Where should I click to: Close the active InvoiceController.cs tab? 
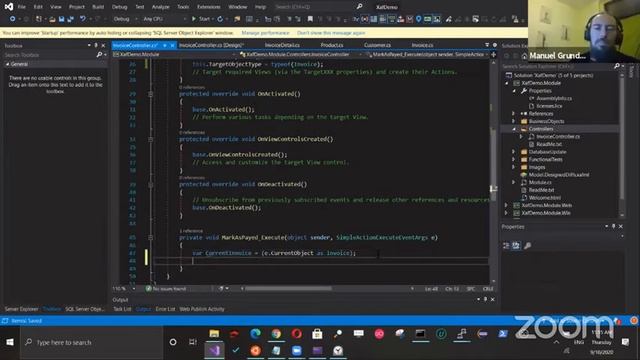pyautogui.click(x=172, y=45)
